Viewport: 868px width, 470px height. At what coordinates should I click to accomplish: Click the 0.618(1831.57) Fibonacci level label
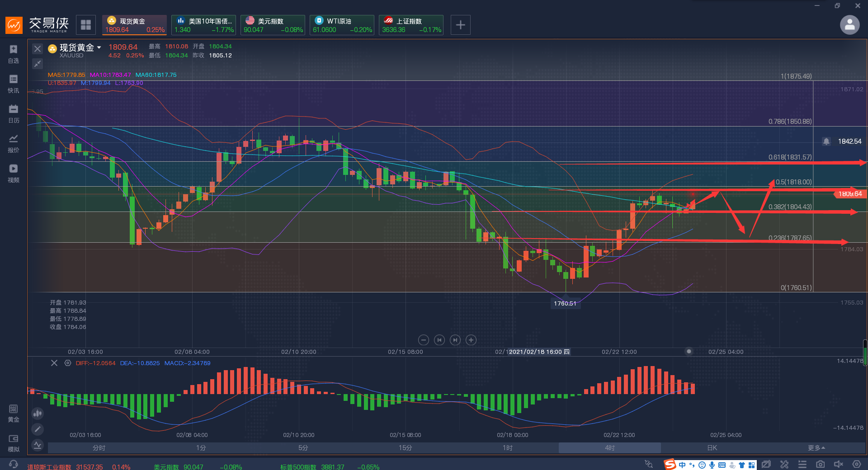[x=790, y=157]
